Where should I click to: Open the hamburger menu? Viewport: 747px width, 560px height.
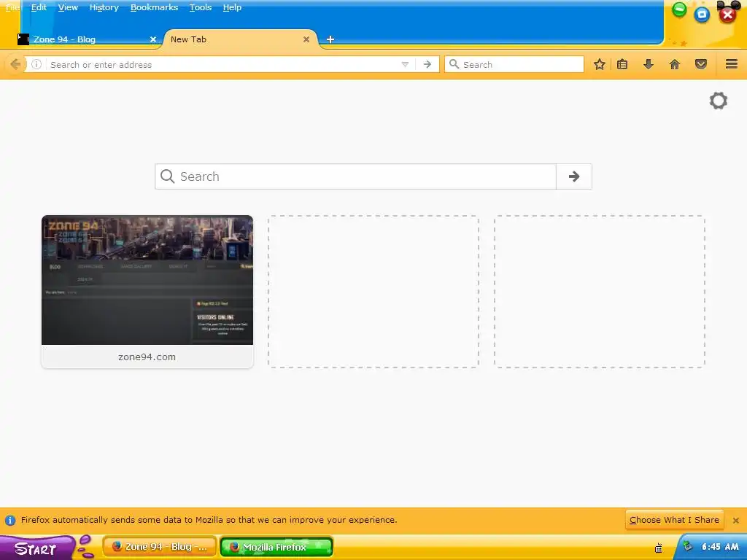coord(732,64)
